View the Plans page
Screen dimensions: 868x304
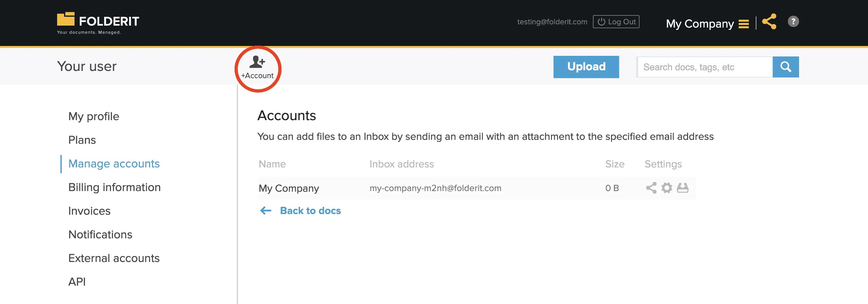pyautogui.click(x=82, y=140)
